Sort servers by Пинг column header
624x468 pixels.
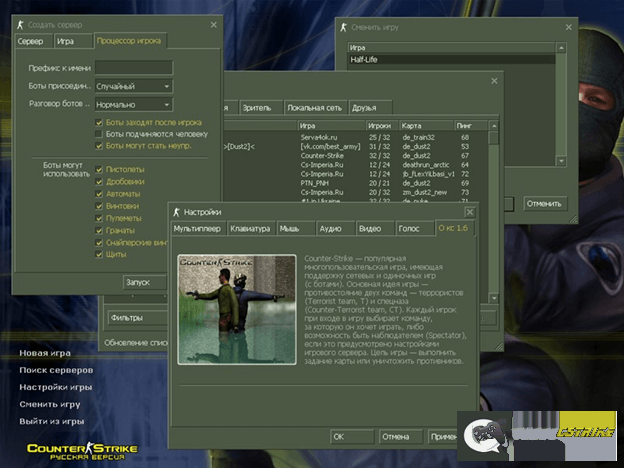pyautogui.click(x=471, y=126)
